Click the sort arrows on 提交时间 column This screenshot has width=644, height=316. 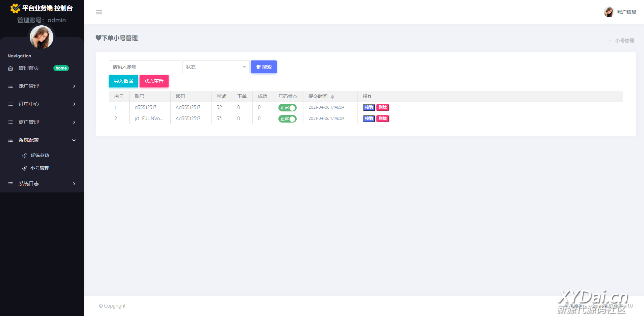pyautogui.click(x=332, y=97)
